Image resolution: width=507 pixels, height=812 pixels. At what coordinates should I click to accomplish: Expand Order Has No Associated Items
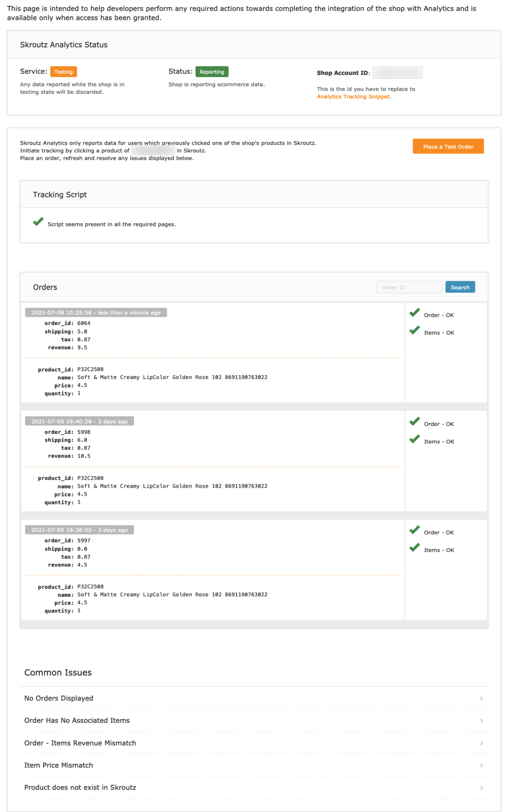tap(254, 721)
